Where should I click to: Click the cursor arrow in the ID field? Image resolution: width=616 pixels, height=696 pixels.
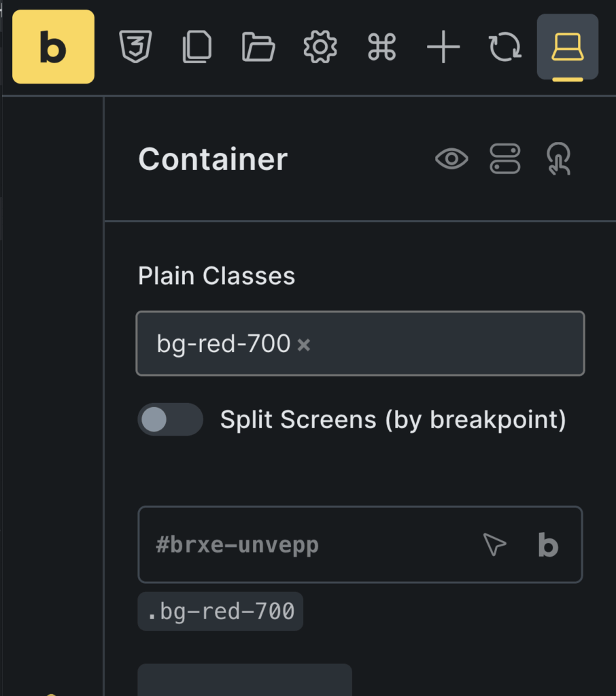tap(495, 544)
